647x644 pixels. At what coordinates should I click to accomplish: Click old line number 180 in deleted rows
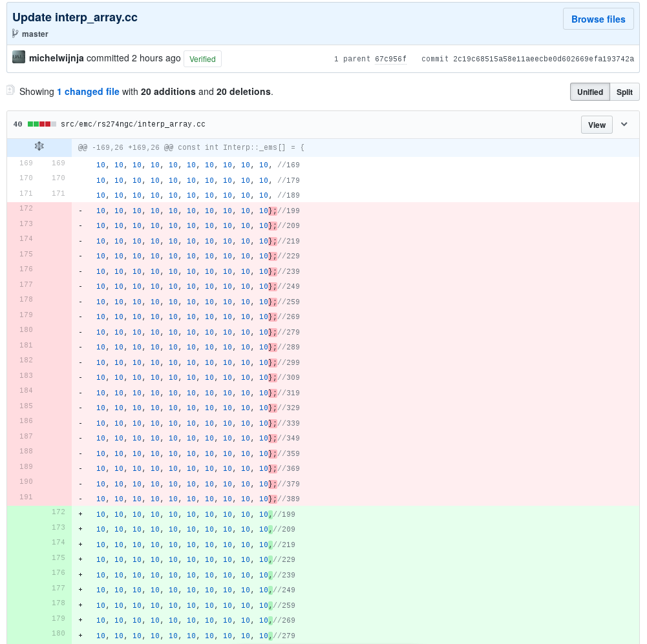coord(26,330)
